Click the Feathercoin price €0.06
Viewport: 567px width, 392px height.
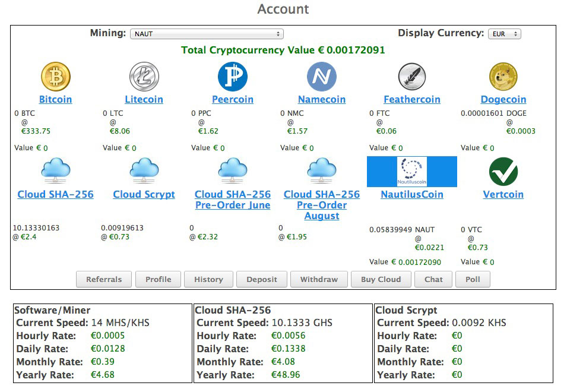click(x=386, y=131)
